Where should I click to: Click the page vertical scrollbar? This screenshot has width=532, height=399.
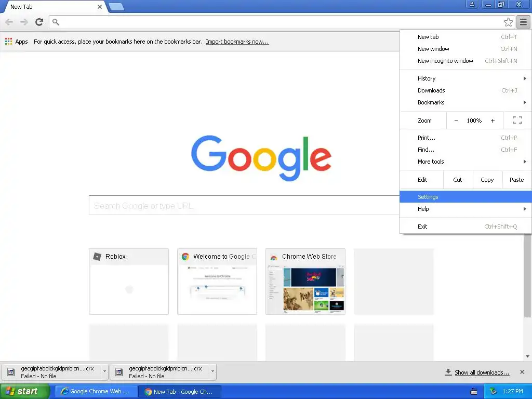[527, 275]
